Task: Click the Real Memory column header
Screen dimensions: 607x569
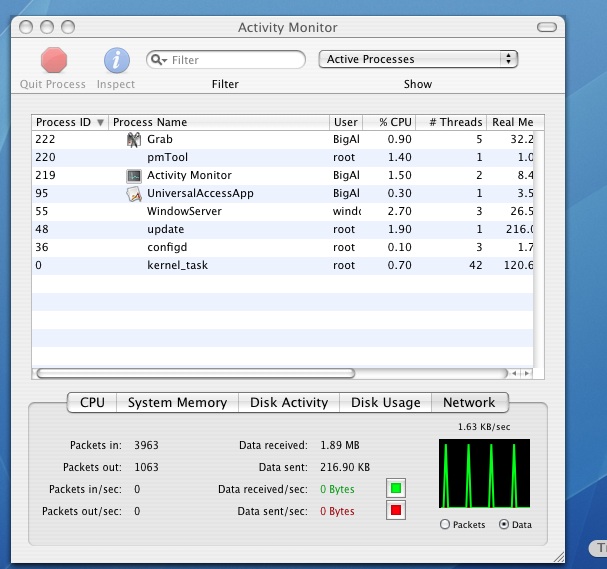Action: click(515, 122)
